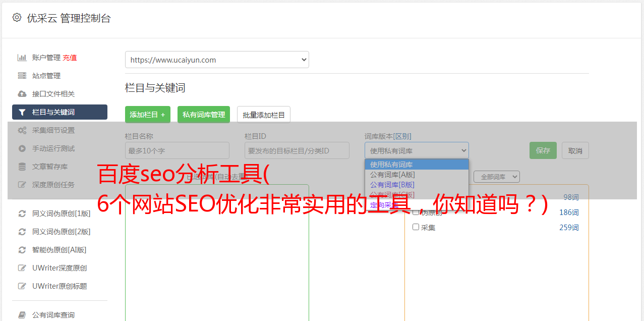Click the filter icon of 栏目与关键词

tap(22, 112)
